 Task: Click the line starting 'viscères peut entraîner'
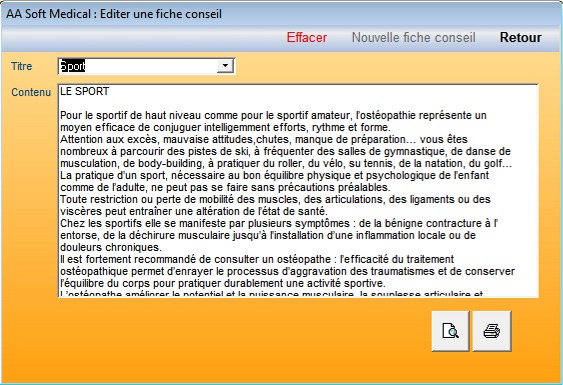click(x=194, y=211)
